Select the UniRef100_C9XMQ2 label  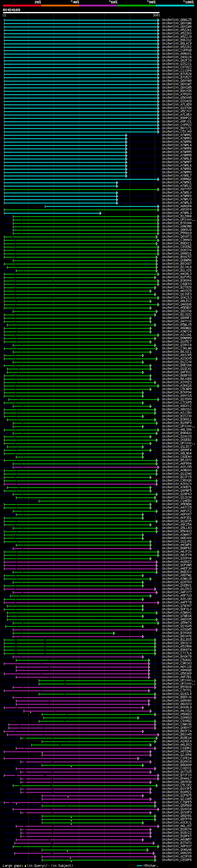pos(177,721)
